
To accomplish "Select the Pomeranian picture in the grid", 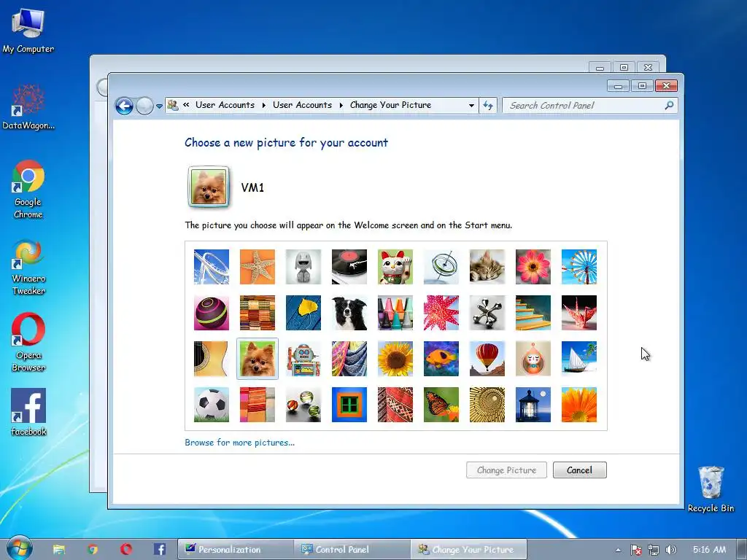I will pyautogui.click(x=258, y=359).
